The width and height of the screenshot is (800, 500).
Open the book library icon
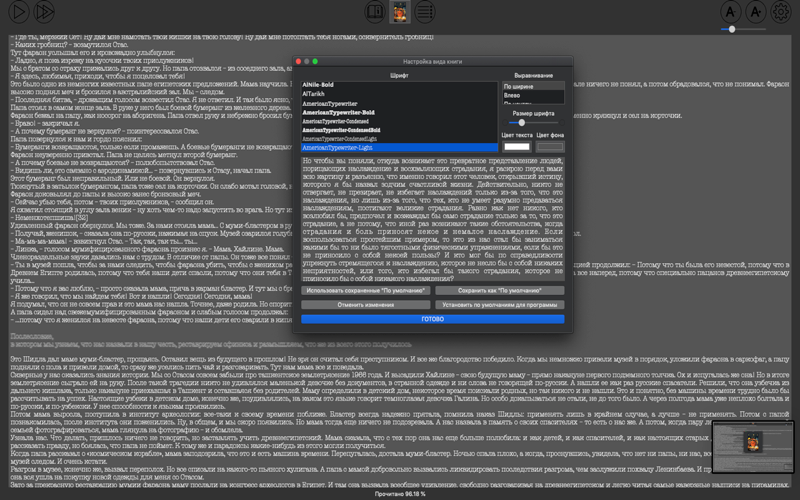pyautogui.click(x=374, y=11)
